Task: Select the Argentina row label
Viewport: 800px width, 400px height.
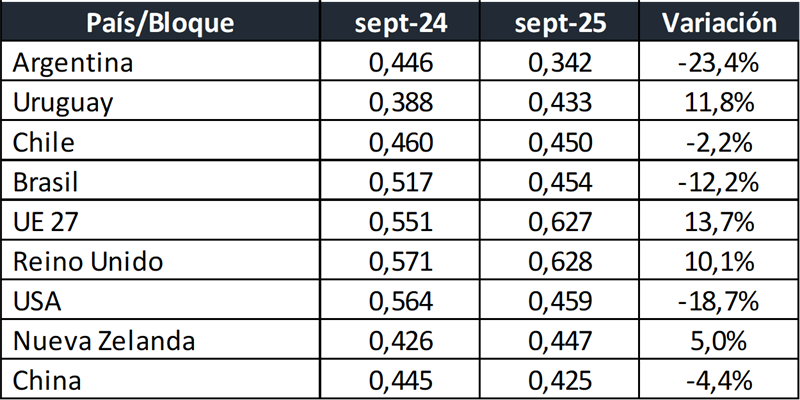Action: (x=72, y=64)
